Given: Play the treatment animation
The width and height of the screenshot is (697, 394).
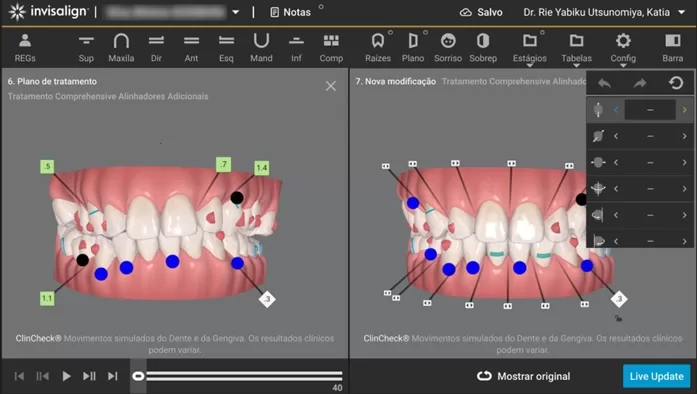Looking at the screenshot, I should (66, 376).
